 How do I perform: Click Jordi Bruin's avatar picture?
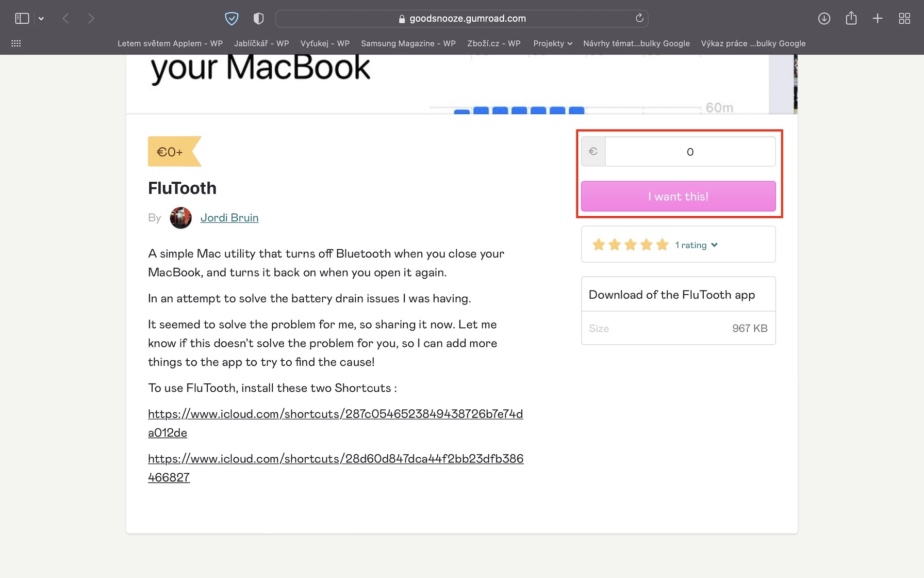tap(180, 218)
